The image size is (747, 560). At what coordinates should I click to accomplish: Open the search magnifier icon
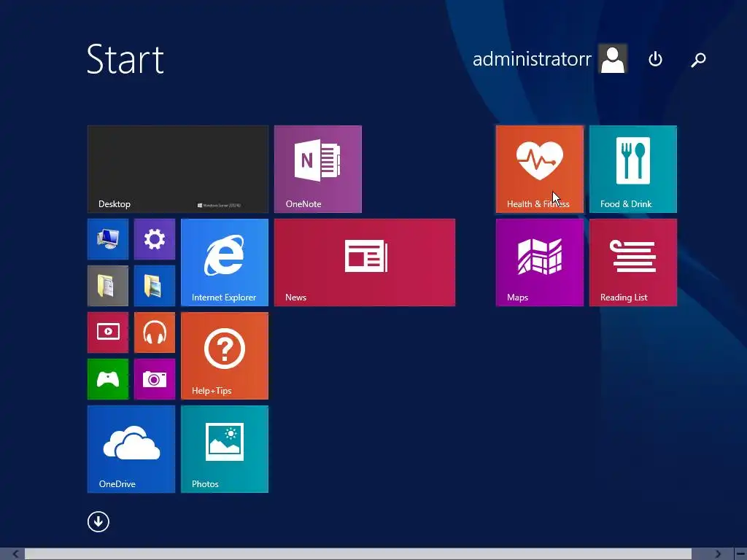click(698, 60)
